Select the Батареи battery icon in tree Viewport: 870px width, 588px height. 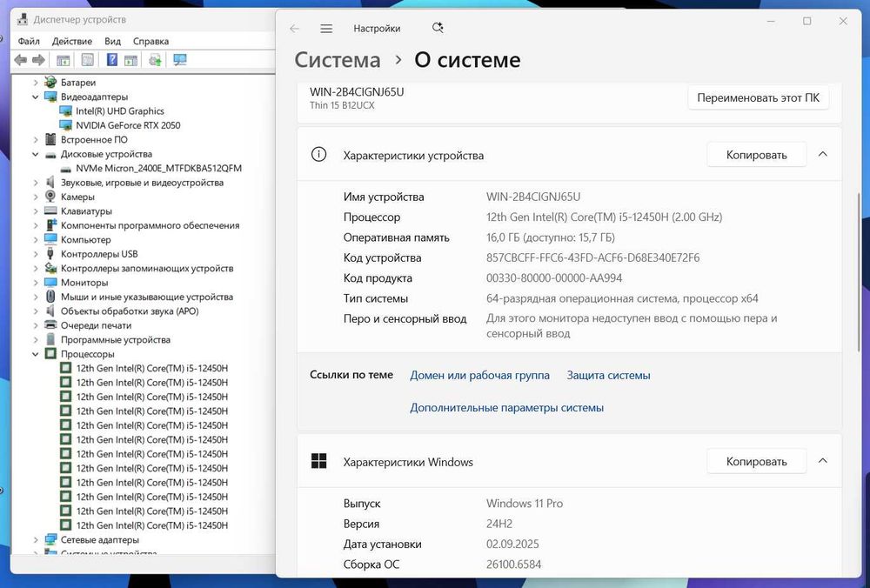[x=50, y=82]
